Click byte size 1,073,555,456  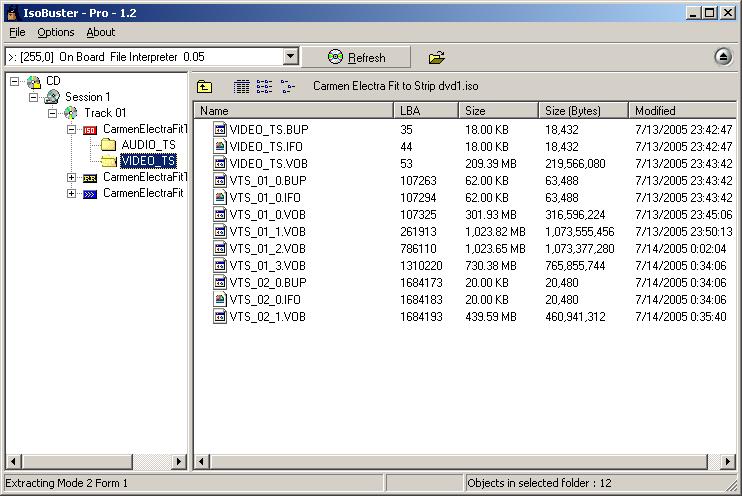tap(580, 232)
